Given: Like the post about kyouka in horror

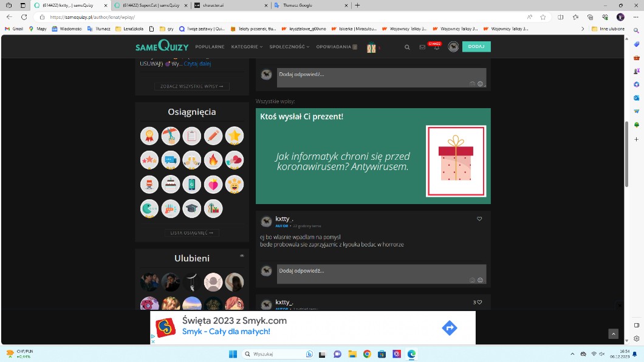Looking at the screenshot, I should [x=479, y=219].
